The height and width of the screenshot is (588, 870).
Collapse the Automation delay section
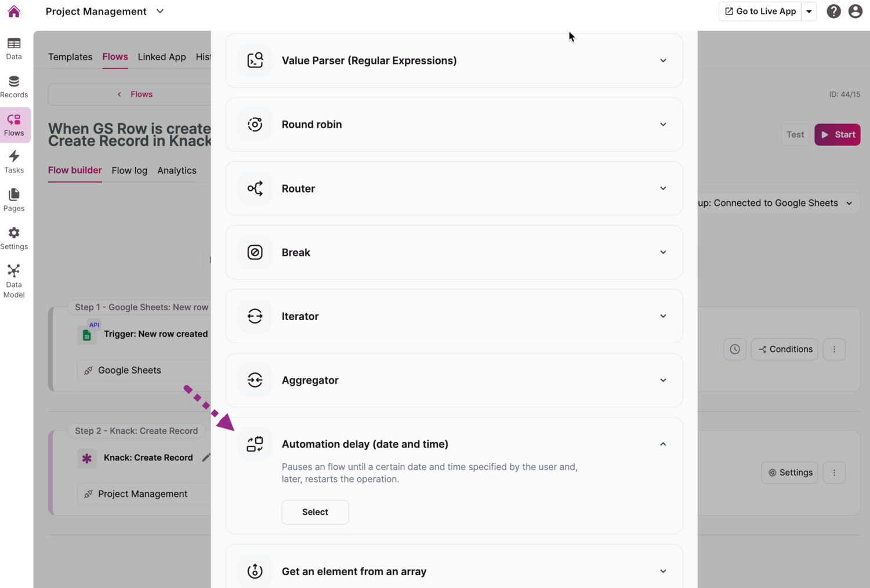(x=663, y=444)
